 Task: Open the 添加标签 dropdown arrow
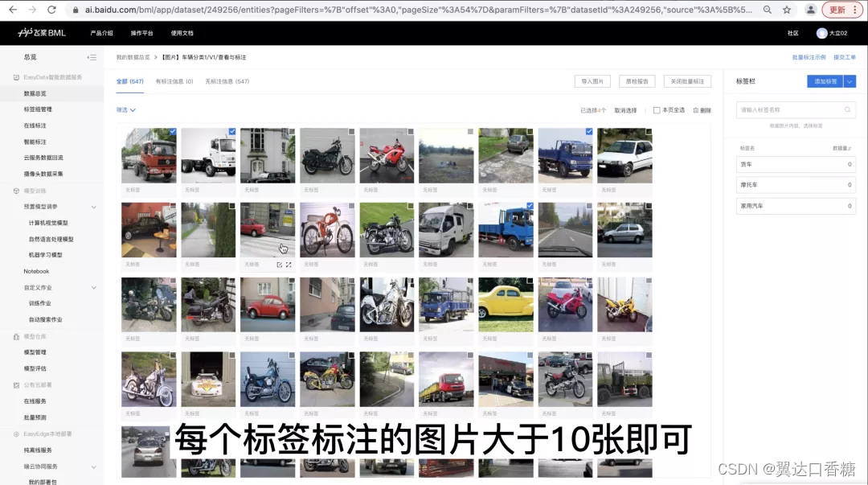click(849, 80)
